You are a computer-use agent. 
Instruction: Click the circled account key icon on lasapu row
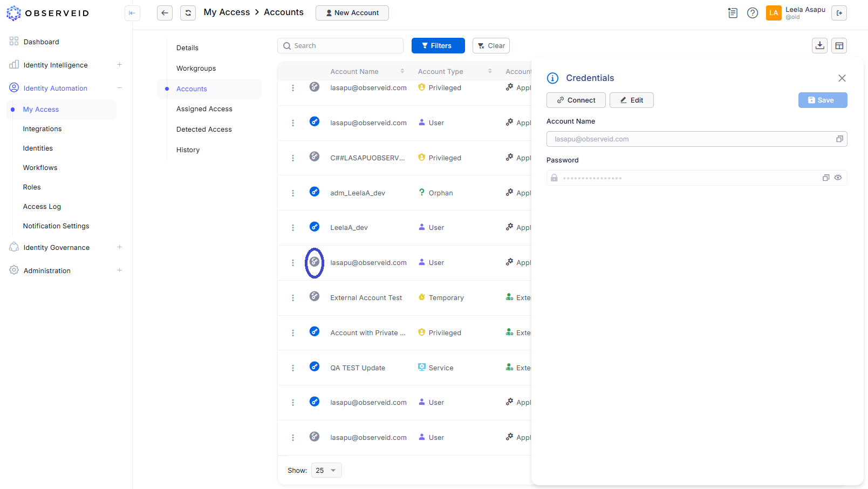[x=315, y=262]
